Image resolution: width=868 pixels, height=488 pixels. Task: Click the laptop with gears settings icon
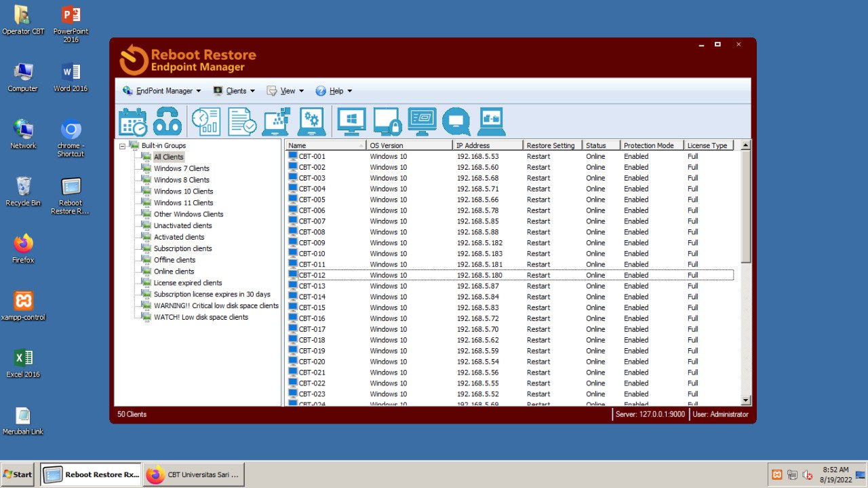[x=312, y=122]
